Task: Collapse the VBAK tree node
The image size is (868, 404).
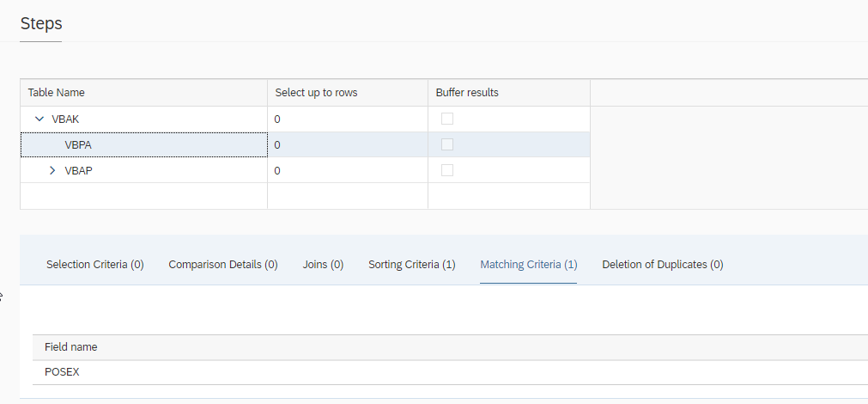Action: click(39, 119)
